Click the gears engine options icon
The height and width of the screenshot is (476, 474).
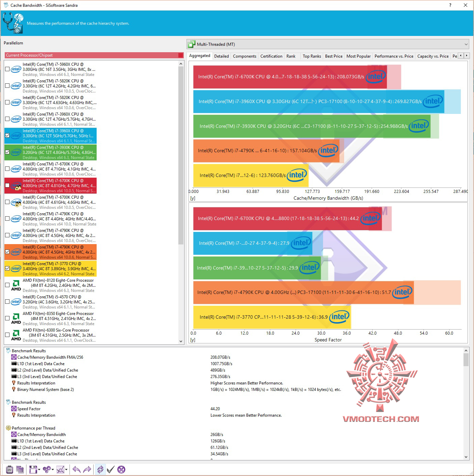click(47, 470)
